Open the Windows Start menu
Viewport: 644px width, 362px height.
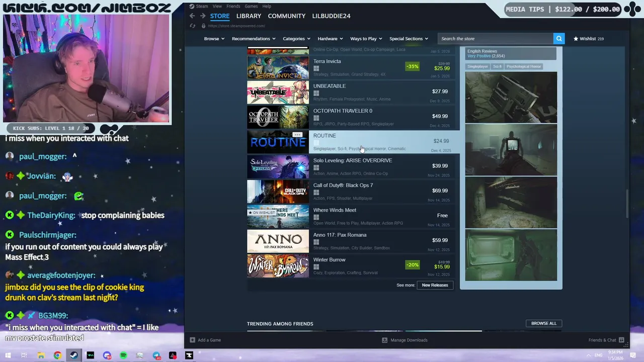coord(8,355)
